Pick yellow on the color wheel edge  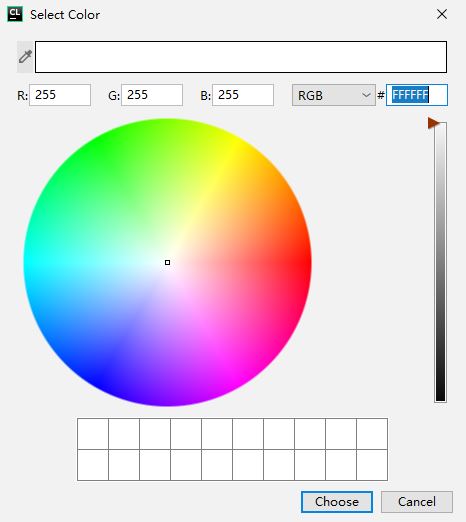[236, 143]
